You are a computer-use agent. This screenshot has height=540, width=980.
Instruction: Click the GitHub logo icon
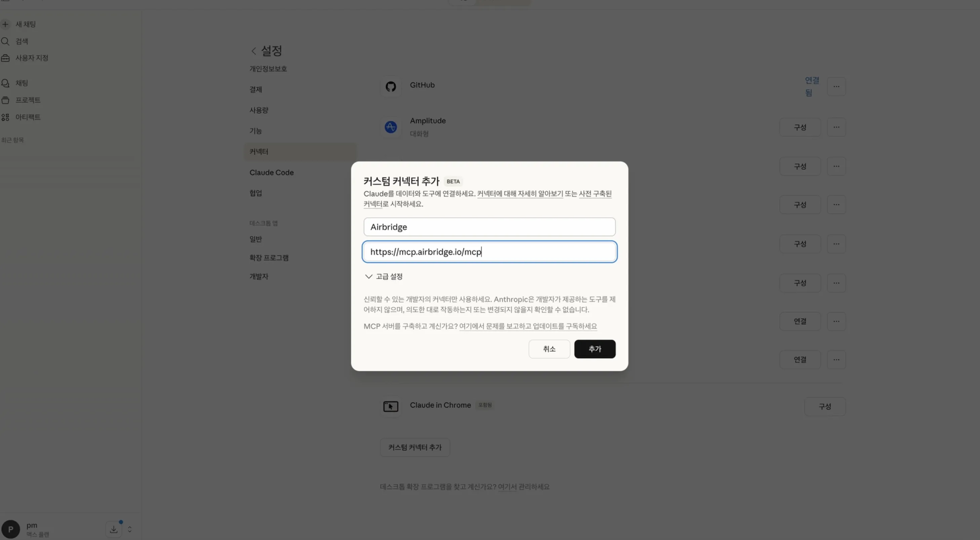pyautogui.click(x=391, y=86)
